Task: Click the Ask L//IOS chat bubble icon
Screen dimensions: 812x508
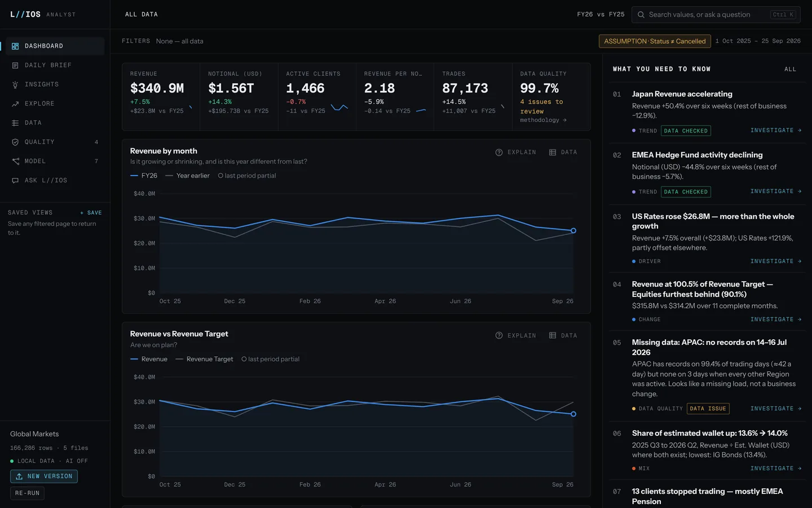Action: pos(15,181)
